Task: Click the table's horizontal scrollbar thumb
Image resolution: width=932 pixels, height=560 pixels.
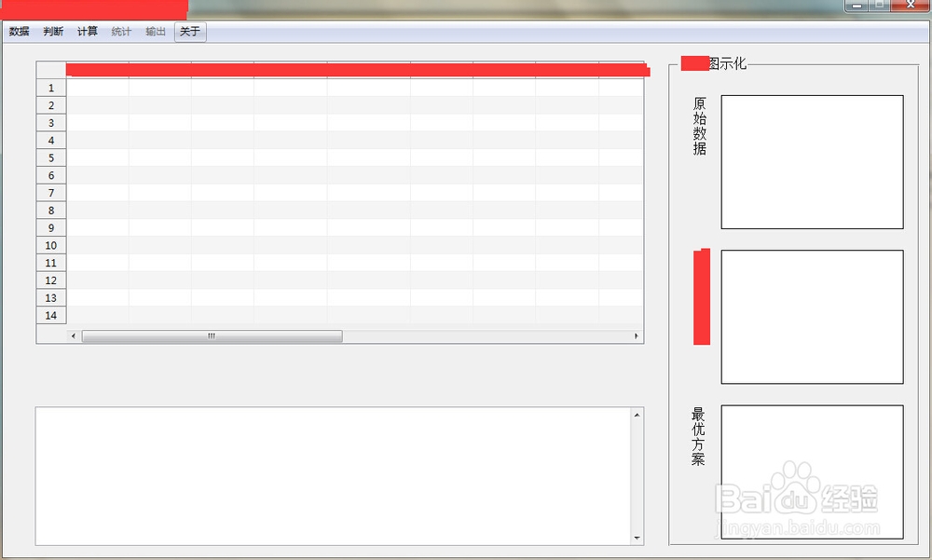Action: [212, 335]
